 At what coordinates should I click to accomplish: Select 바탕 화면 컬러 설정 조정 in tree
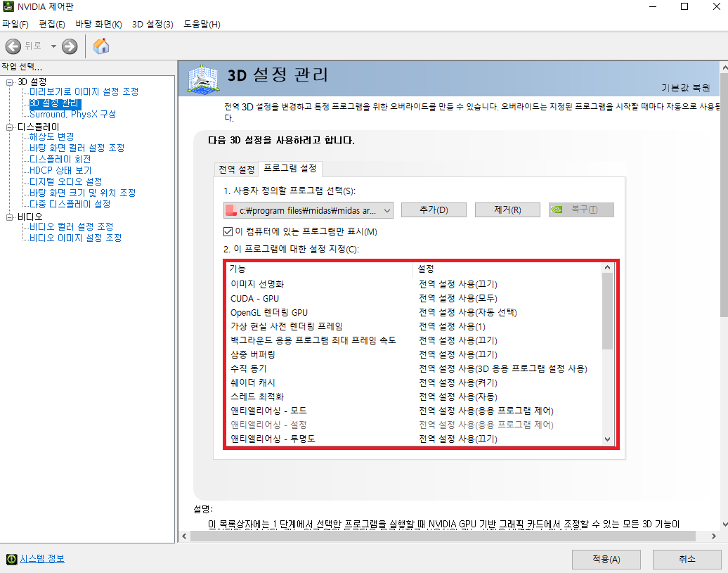[x=77, y=148]
